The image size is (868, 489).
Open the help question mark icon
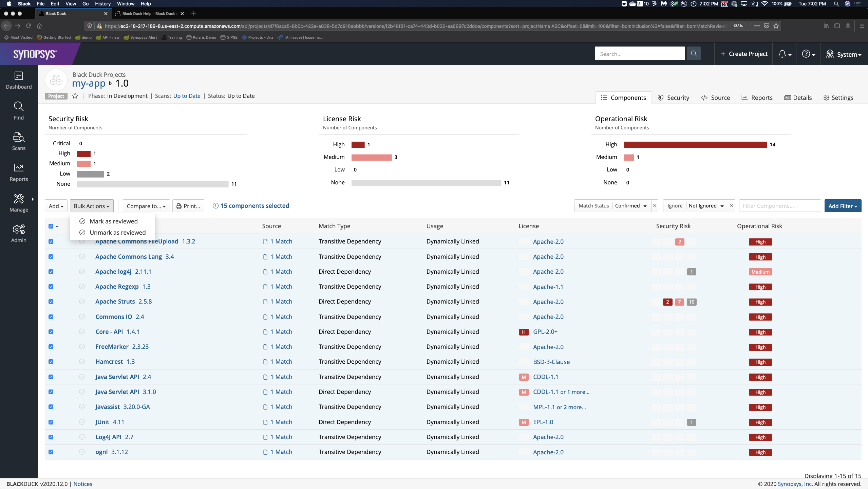click(x=806, y=54)
